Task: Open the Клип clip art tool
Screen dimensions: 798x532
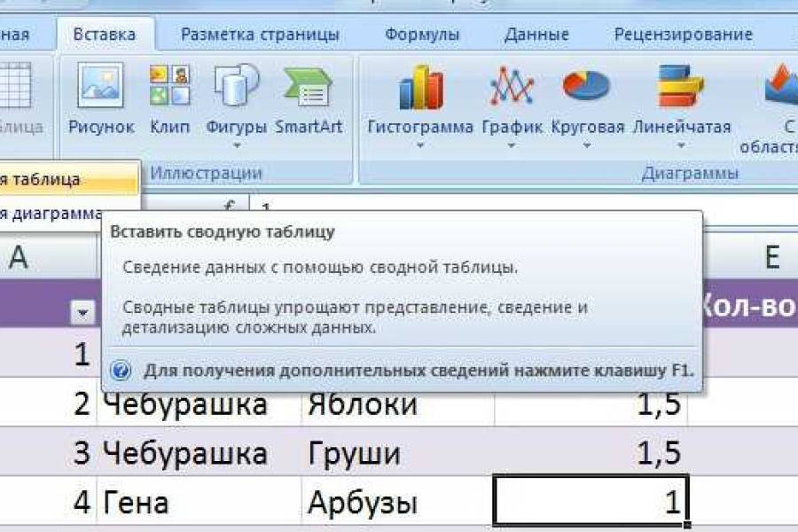Action: (x=169, y=88)
